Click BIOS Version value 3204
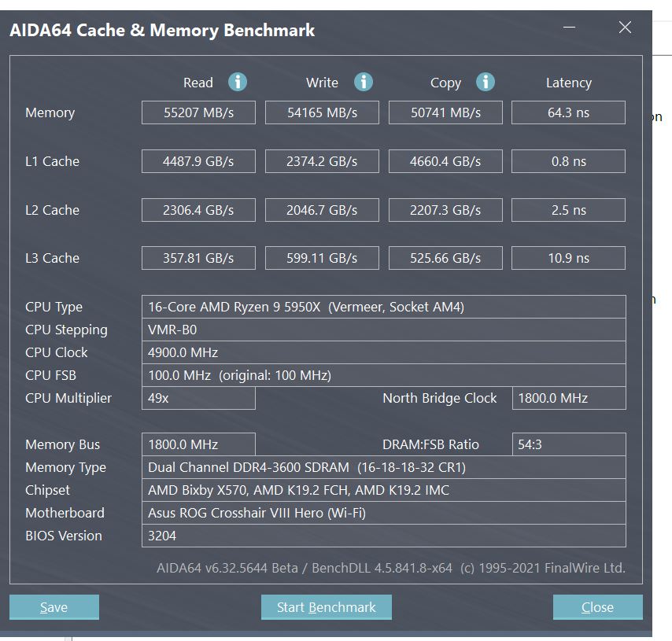This screenshot has height=641, width=672. 383,536
